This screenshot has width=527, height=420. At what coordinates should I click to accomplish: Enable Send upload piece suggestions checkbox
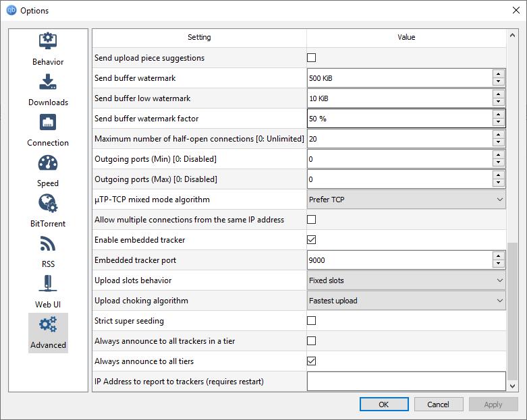tap(312, 58)
